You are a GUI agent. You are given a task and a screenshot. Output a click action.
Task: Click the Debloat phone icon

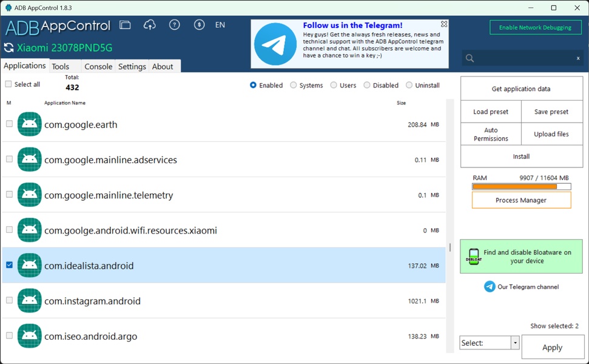(x=474, y=257)
